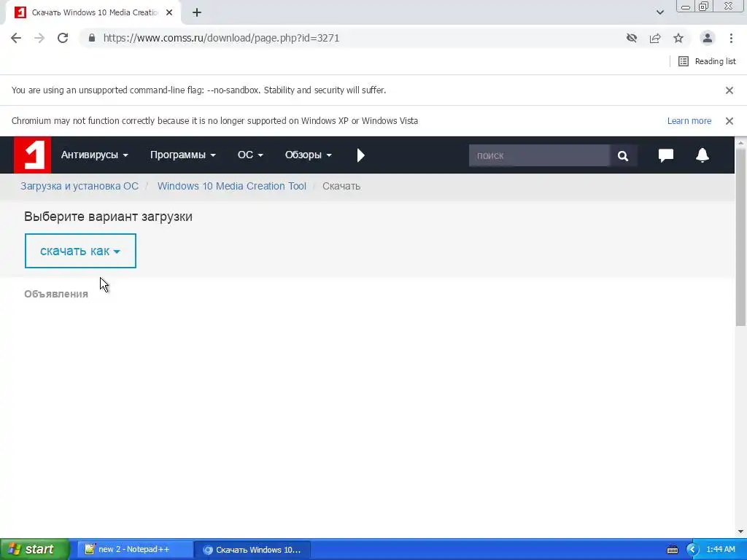Dismiss the no-sandbox warning bar
The width and height of the screenshot is (747, 560).
(x=729, y=90)
